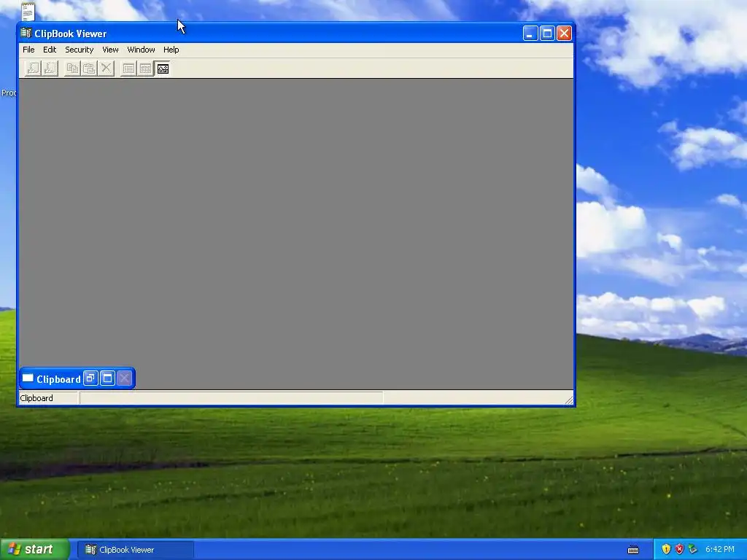The width and height of the screenshot is (747, 560).
Task: Click the Connect toolbar icon
Action: [33, 69]
